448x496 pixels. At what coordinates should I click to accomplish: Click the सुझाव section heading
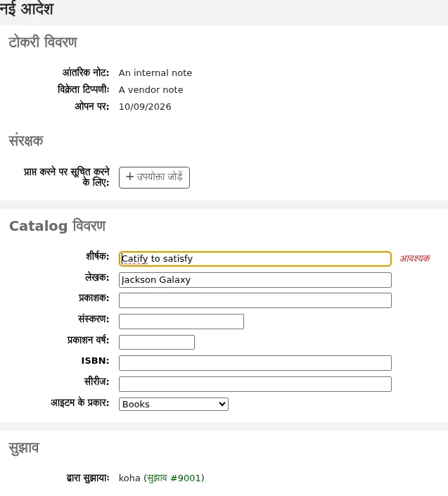coord(24,448)
